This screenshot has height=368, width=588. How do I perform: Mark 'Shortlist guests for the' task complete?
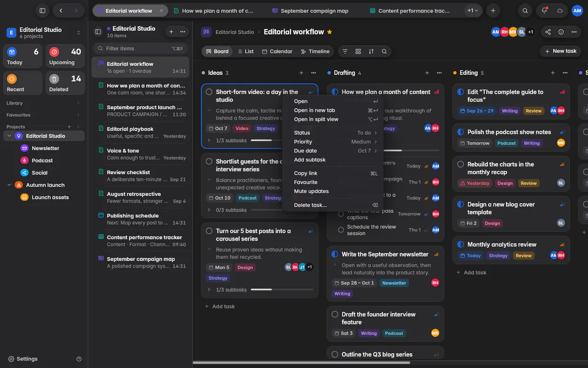tap(209, 161)
